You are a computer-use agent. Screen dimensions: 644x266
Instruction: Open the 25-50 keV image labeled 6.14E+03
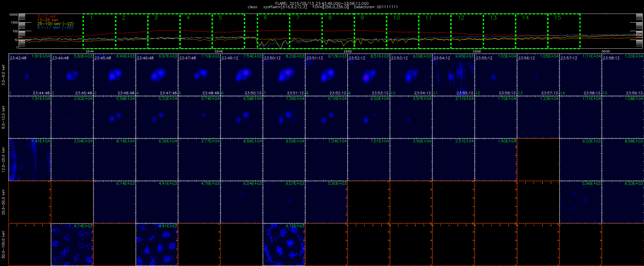[x=114, y=202]
